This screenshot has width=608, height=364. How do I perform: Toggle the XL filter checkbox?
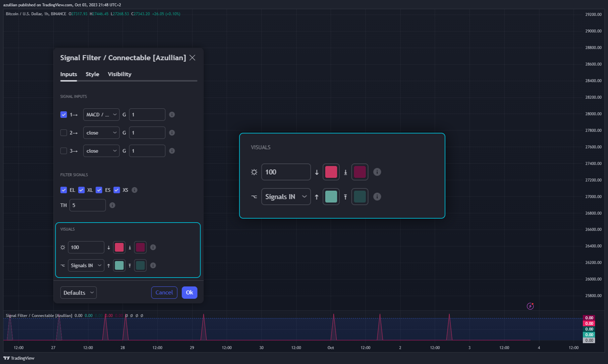click(82, 190)
